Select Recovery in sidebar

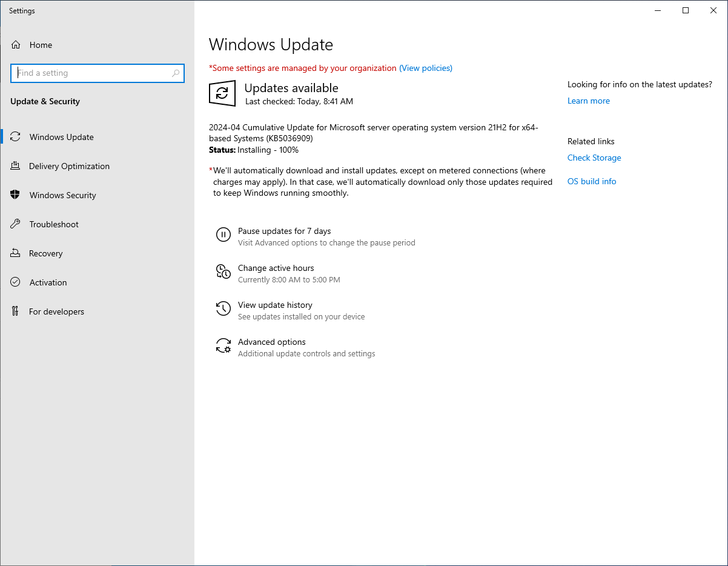tap(98, 253)
